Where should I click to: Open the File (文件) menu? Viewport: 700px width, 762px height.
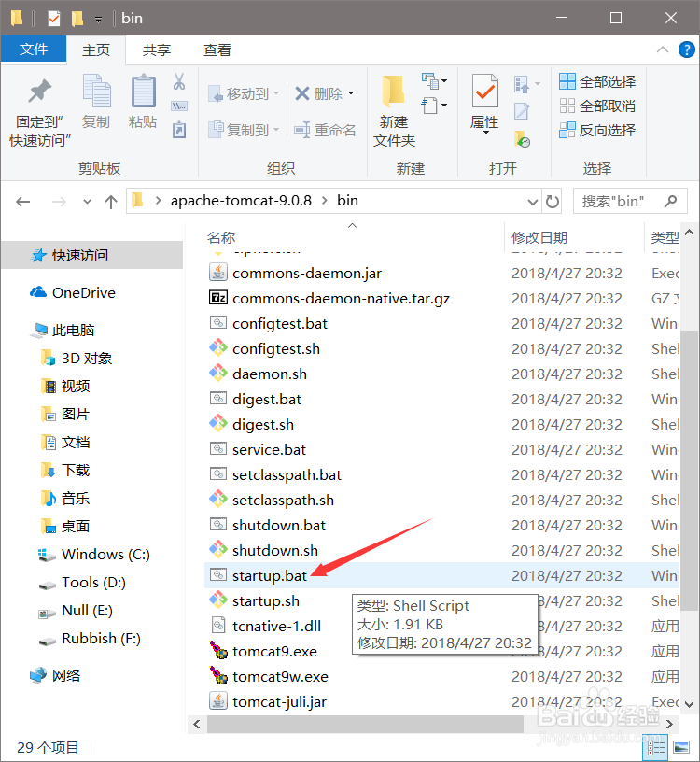(x=34, y=49)
